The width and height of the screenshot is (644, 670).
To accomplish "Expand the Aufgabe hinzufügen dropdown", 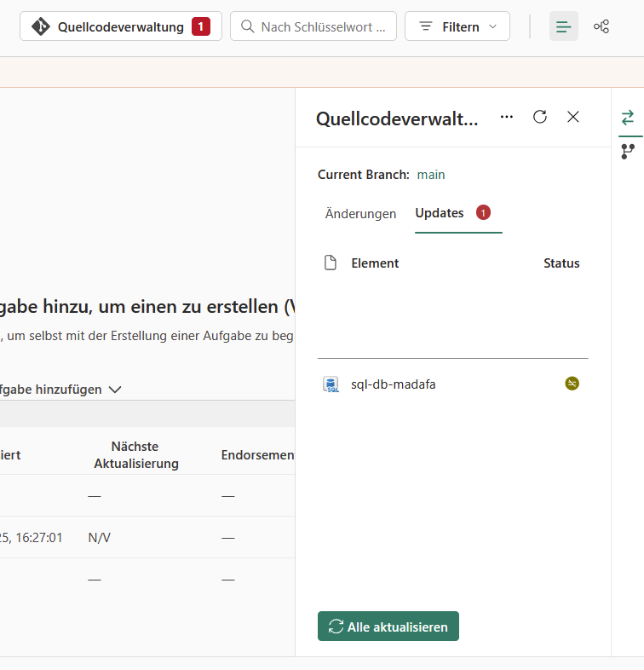I will pos(60,390).
